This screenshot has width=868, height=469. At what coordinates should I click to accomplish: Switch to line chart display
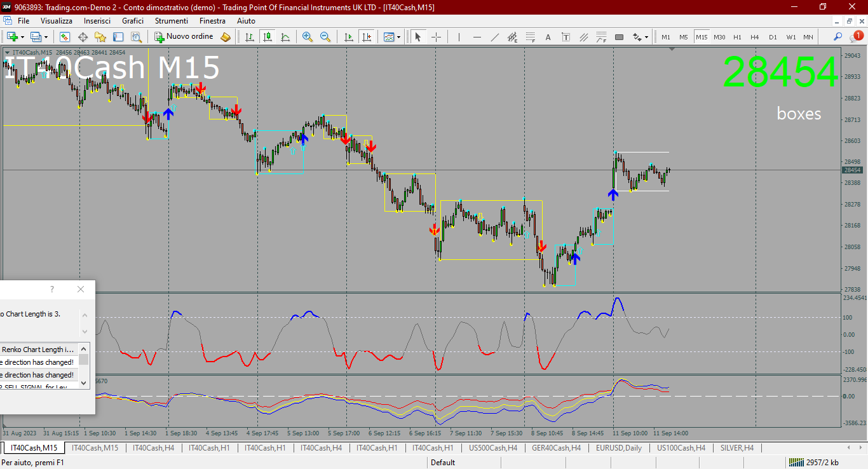click(x=285, y=37)
